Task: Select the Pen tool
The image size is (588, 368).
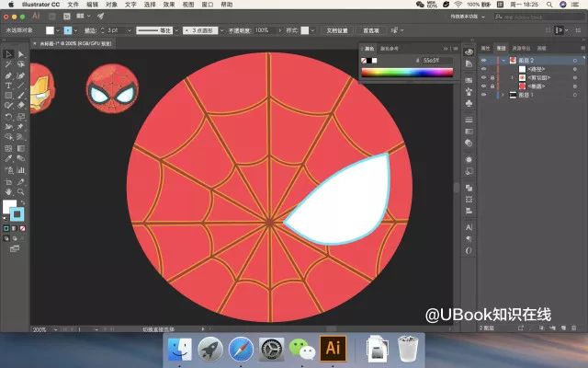Action: coord(8,75)
